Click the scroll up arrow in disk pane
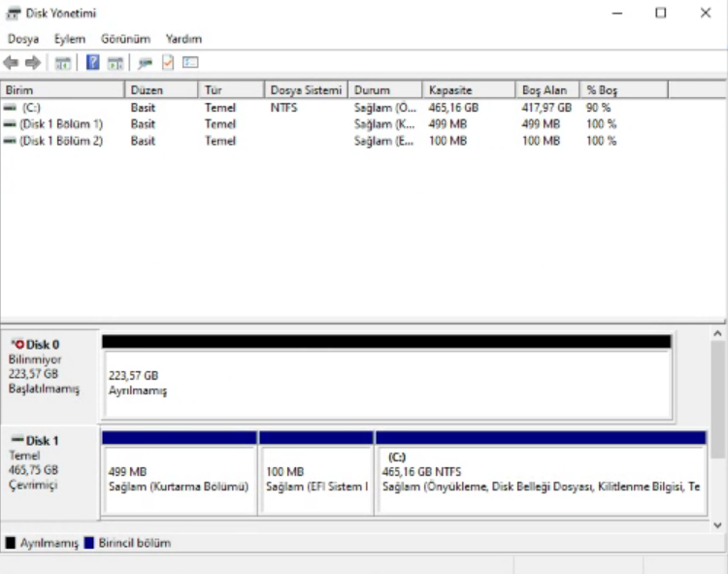Image resolution: width=728 pixels, height=574 pixels. coord(717,333)
